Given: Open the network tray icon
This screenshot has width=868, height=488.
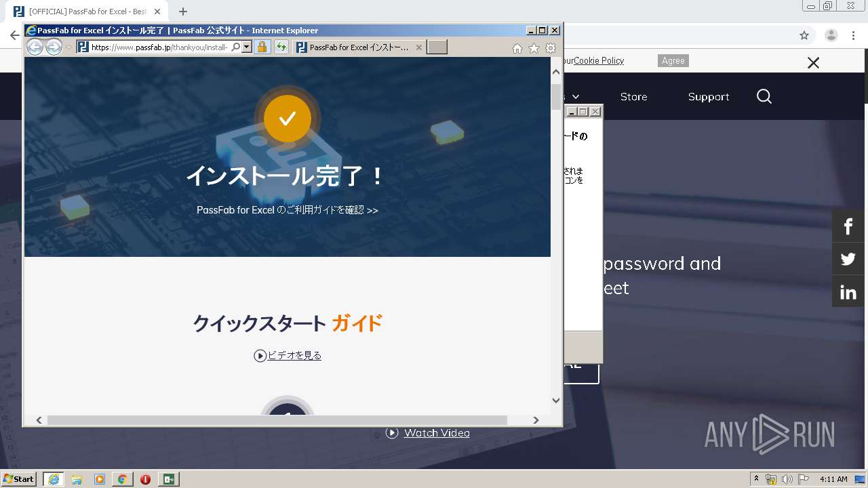Looking at the screenshot, I should pos(771,479).
